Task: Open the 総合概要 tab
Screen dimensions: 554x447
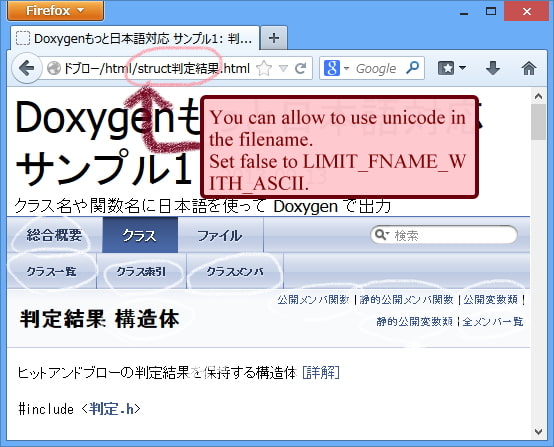Action: coord(55,235)
